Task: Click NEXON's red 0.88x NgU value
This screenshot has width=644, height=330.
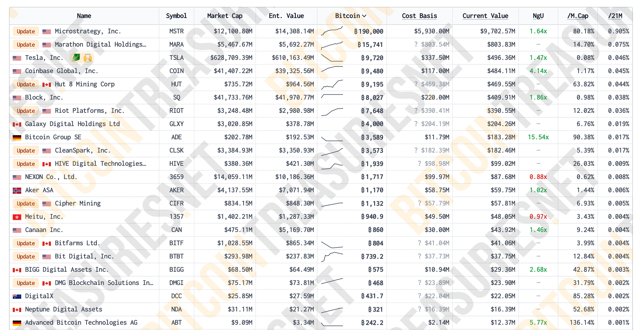Action: tap(538, 177)
